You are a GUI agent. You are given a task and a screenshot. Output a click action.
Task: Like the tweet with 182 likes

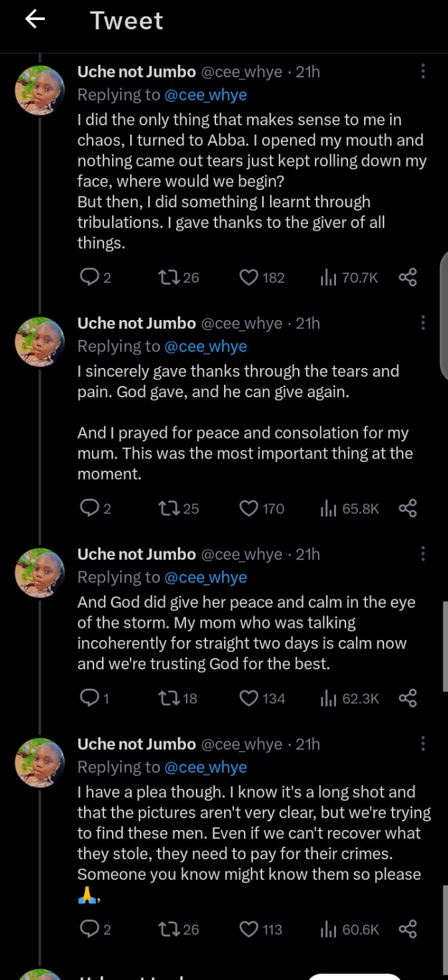coord(249,277)
